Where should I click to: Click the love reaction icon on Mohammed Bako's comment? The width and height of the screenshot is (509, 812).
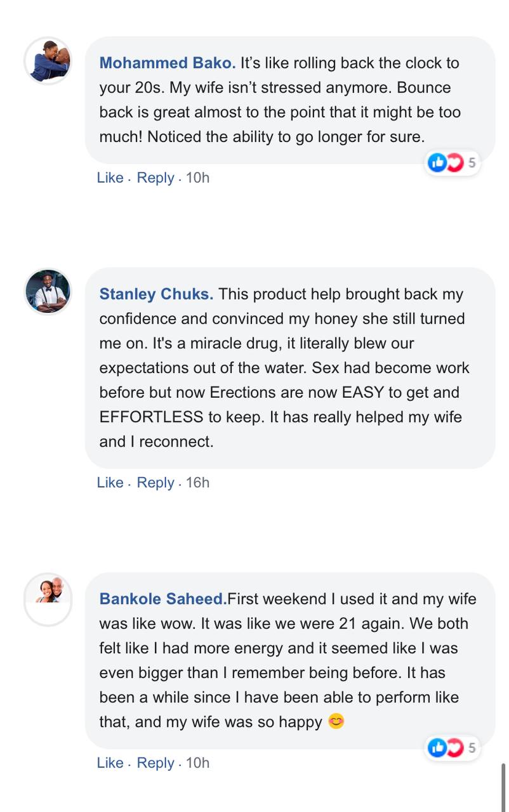[x=454, y=163]
